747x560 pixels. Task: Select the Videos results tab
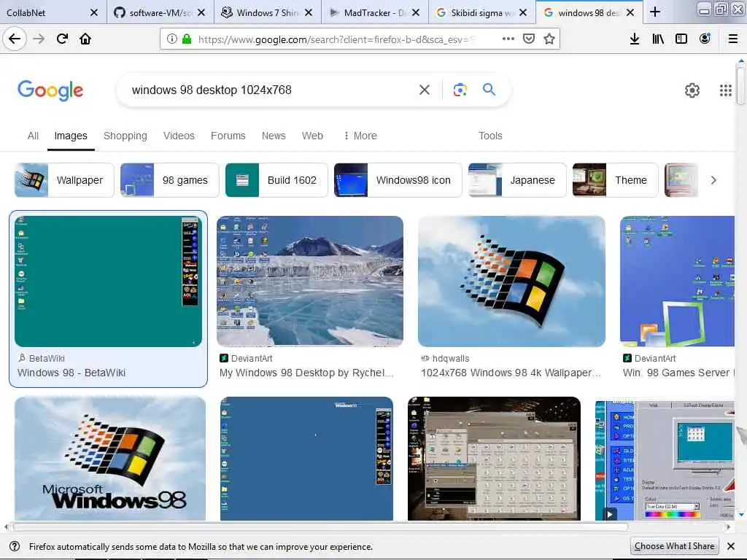pos(179,136)
